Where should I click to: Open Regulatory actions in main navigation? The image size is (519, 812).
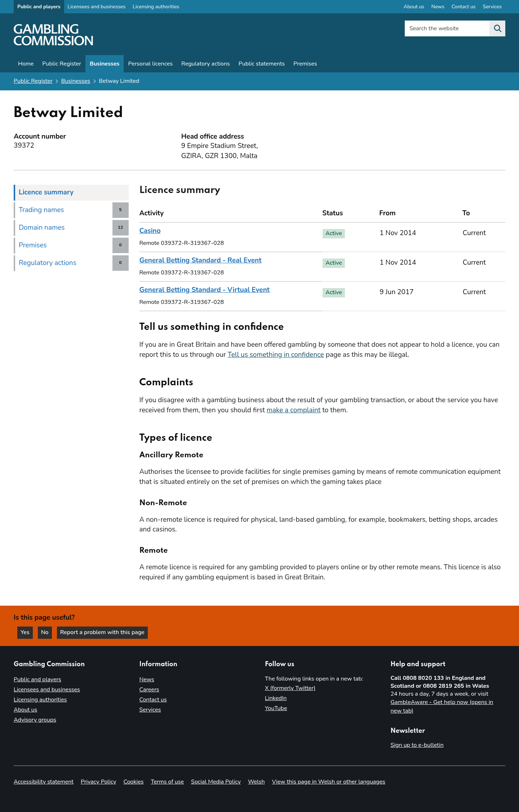205,64
